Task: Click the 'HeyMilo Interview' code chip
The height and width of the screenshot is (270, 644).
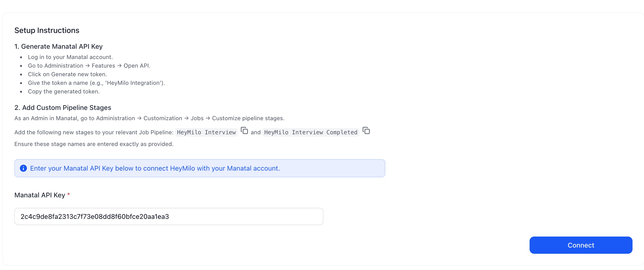Action: tap(206, 132)
